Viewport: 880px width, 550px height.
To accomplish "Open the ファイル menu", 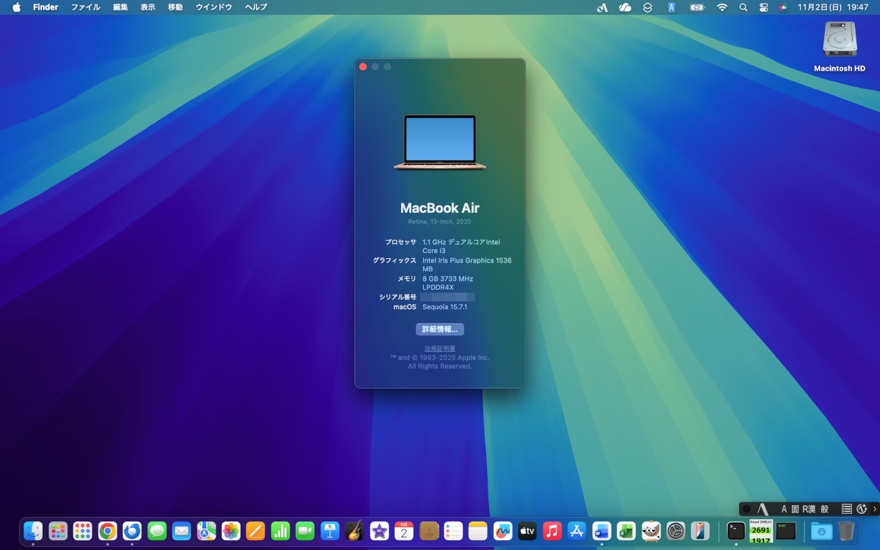I will tap(85, 7).
